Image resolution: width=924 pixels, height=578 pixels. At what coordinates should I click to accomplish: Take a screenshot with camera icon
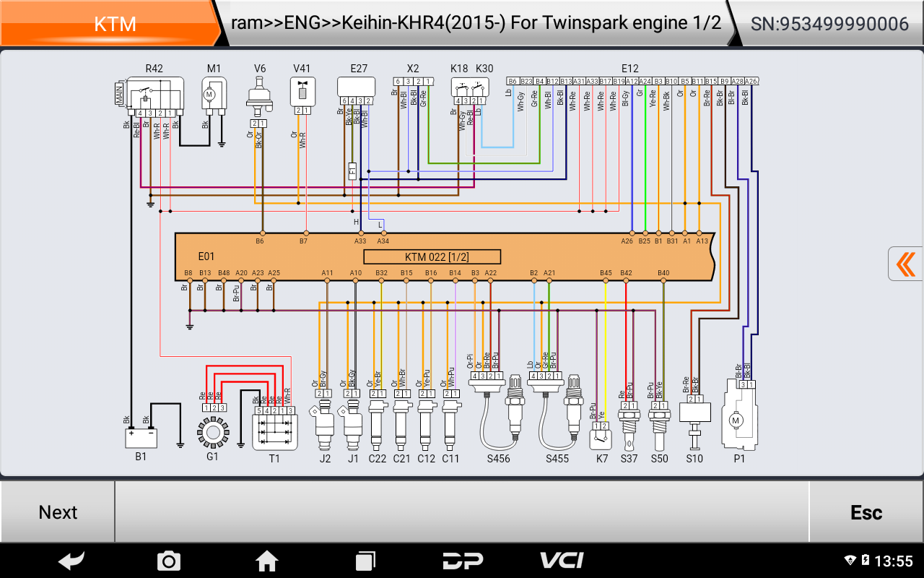[x=169, y=560]
